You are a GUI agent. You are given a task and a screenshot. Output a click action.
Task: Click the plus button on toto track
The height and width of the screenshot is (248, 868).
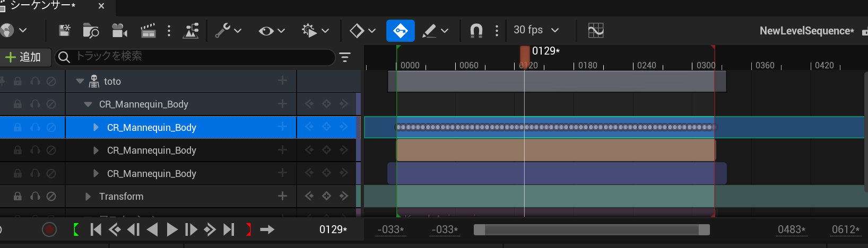tap(282, 81)
